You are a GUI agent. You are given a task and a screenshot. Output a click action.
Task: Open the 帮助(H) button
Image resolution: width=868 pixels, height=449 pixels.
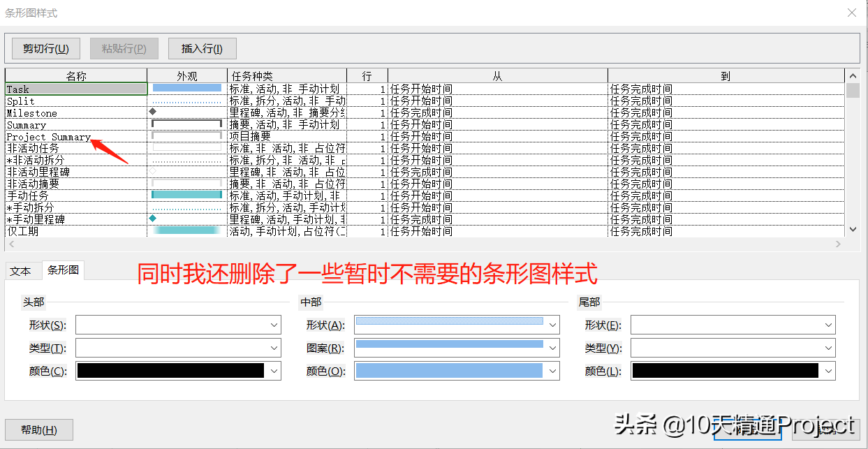tap(39, 429)
